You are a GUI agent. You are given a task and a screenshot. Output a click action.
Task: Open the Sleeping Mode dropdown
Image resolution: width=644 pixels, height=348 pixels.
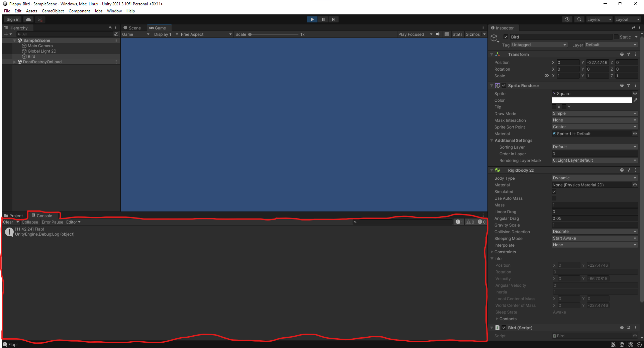point(594,238)
